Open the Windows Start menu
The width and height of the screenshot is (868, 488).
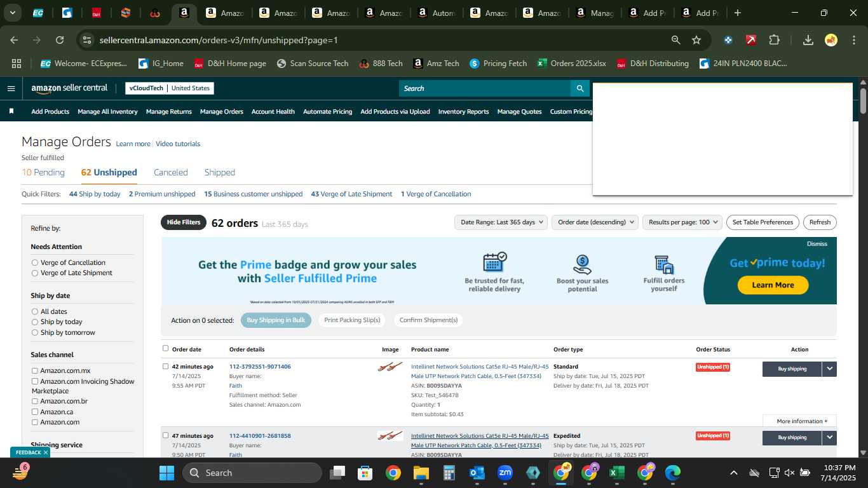166,473
